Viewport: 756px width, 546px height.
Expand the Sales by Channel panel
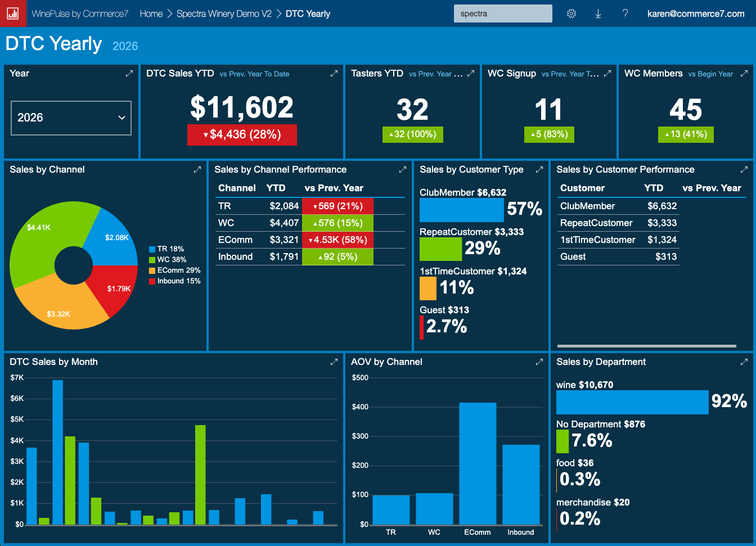pos(197,169)
